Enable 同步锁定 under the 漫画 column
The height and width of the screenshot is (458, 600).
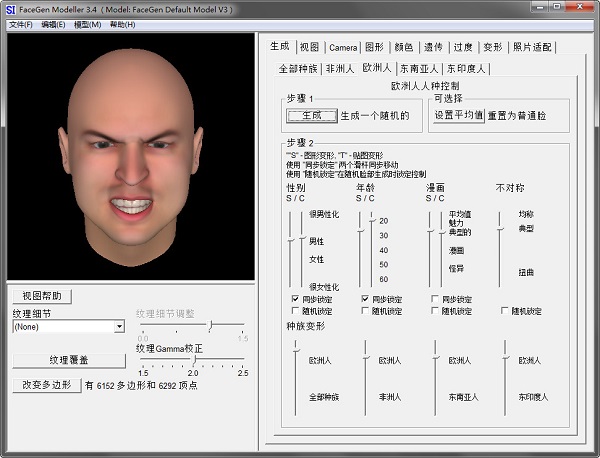(435, 299)
